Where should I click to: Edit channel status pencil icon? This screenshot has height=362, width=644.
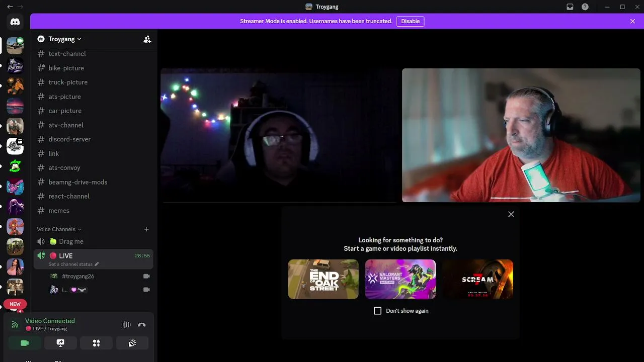97,264
